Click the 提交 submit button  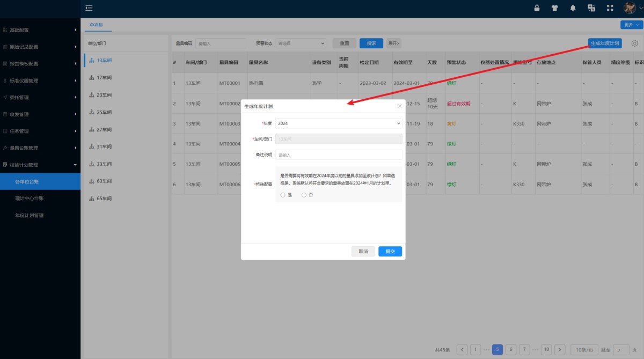[390, 251]
